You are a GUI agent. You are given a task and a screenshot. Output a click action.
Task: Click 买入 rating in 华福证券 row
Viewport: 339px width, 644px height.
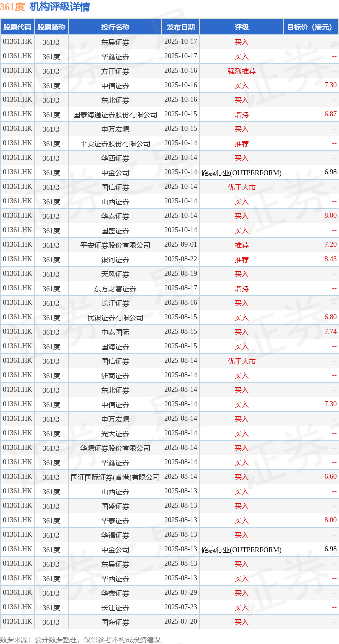click(242, 535)
